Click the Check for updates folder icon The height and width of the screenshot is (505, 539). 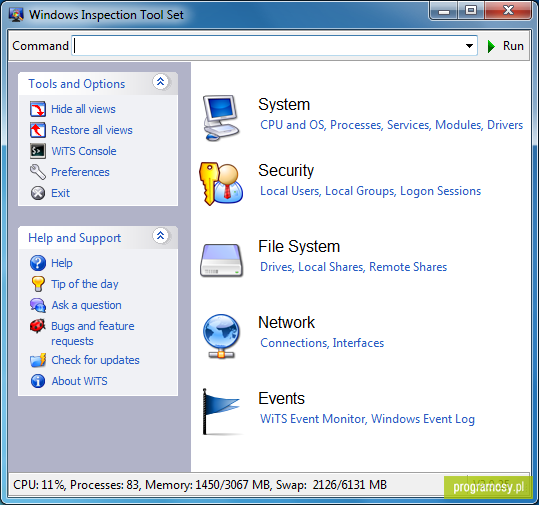point(37,360)
